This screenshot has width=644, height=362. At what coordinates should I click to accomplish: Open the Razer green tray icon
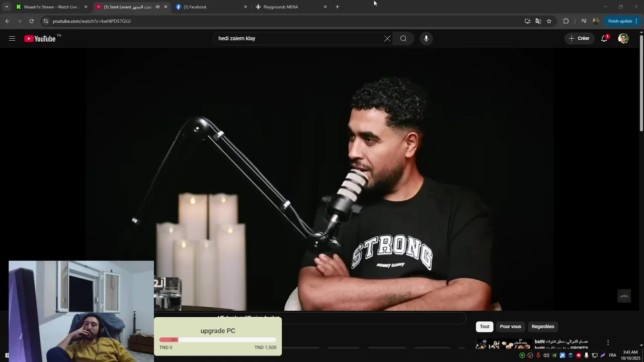click(522, 355)
